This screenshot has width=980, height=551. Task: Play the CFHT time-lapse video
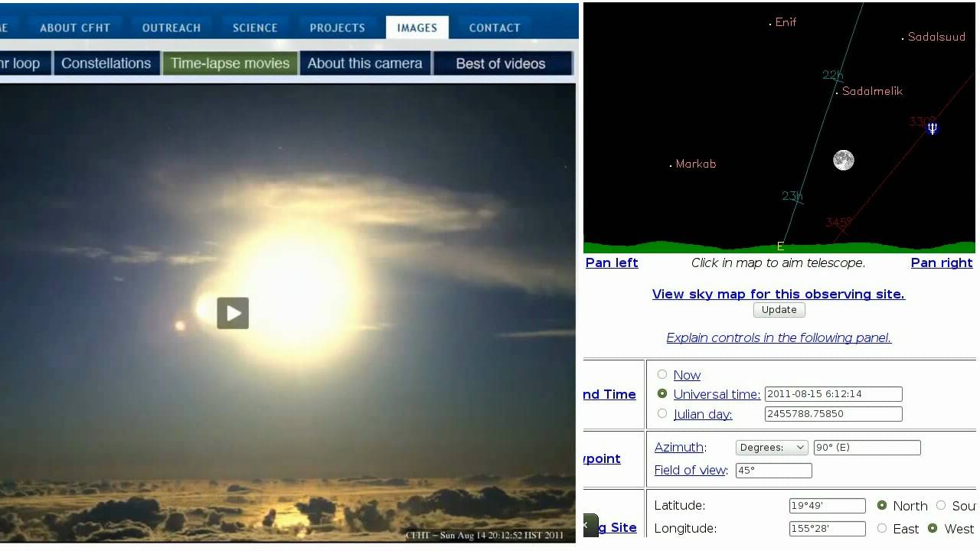pyautogui.click(x=233, y=313)
